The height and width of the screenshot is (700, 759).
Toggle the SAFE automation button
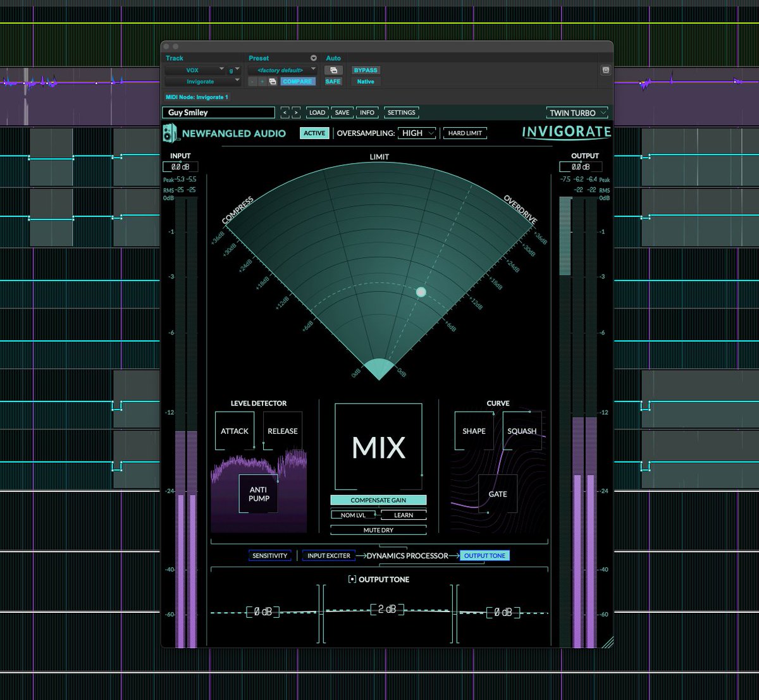pos(333,82)
